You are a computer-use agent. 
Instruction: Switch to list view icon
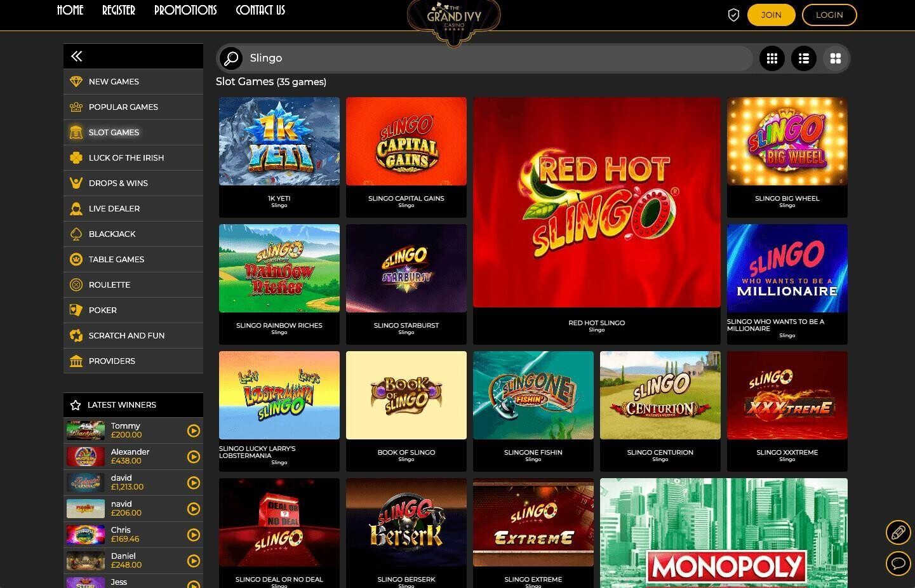tap(804, 58)
